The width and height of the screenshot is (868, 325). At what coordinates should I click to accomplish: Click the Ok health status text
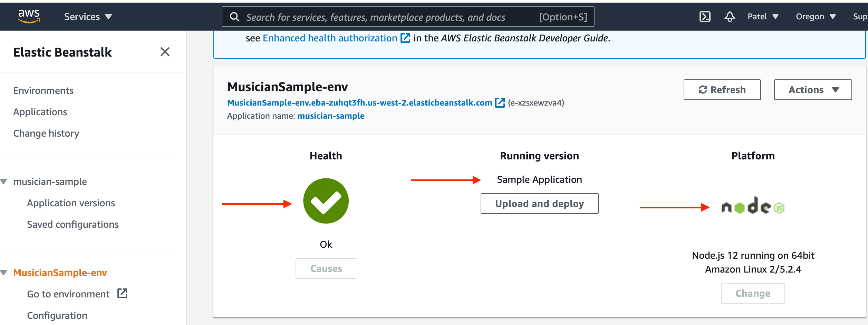326,244
